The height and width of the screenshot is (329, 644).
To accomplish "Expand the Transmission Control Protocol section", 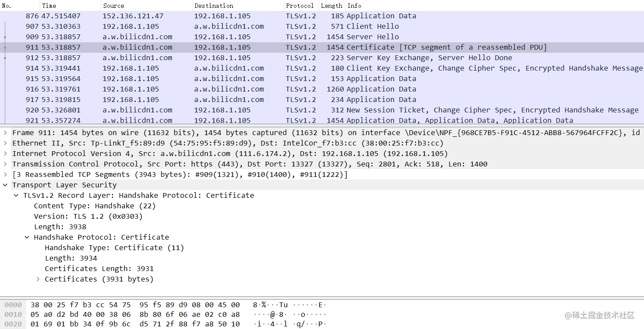I will point(5,164).
